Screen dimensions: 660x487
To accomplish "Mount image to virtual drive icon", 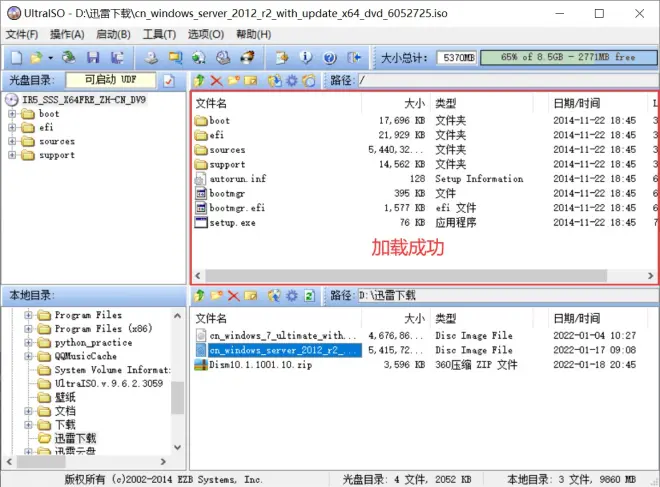I will coord(223,57).
